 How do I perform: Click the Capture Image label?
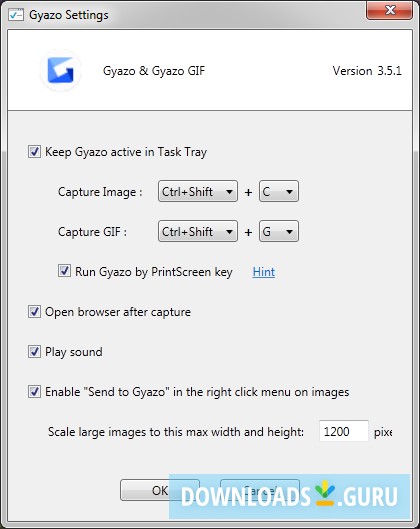(x=100, y=192)
